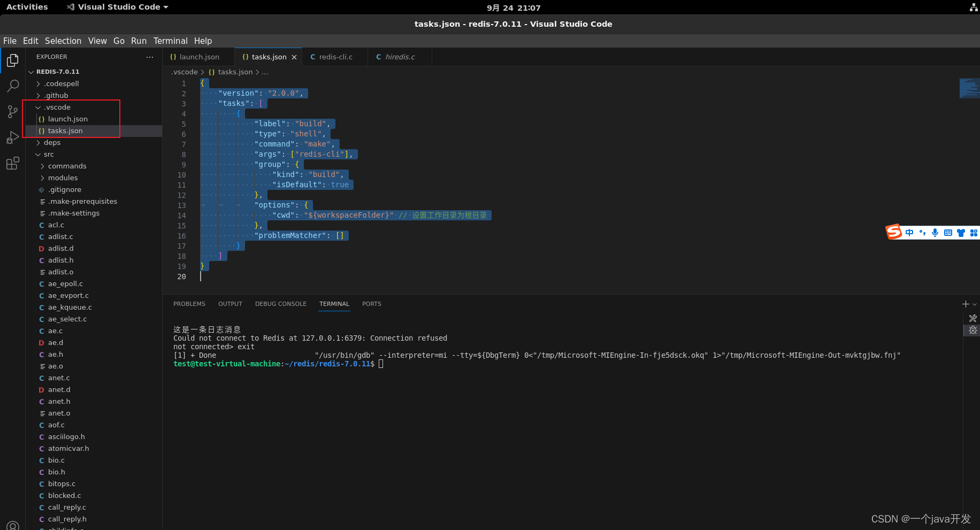Screen dimensions: 980x530
Task: Select the gdb debug session in terminal list
Action: click(x=972, y=331)
